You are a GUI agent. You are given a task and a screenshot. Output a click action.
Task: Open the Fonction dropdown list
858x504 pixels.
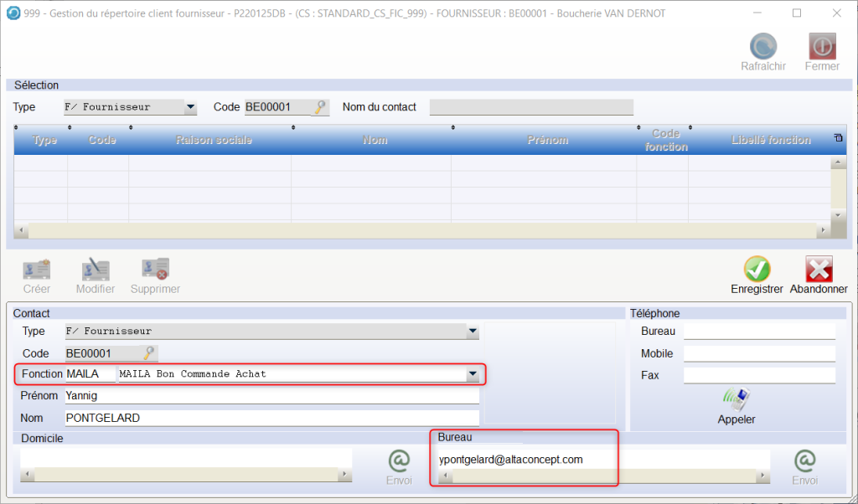point(473,374)
